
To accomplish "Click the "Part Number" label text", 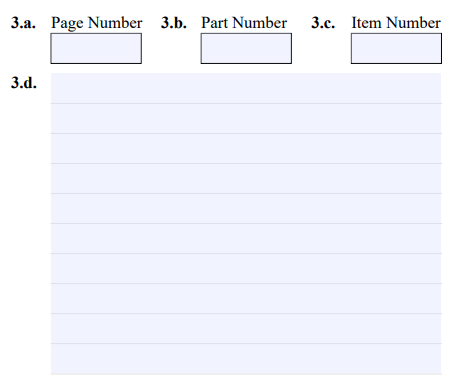I will point(244,23).
